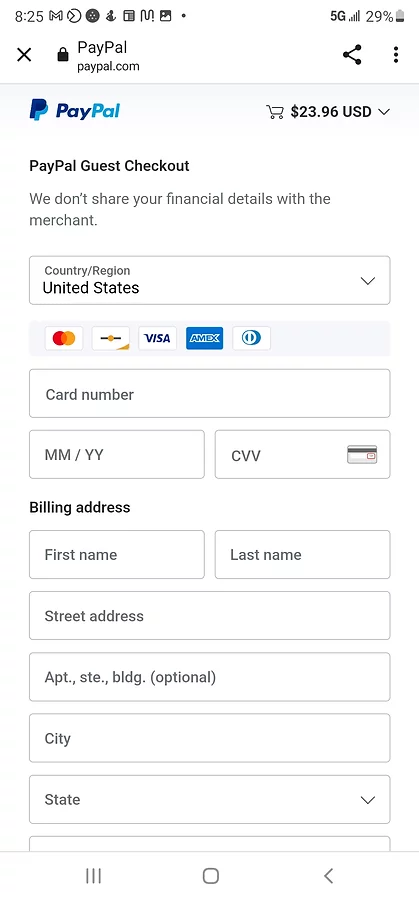Tap the share icon in browser bar

352,55
